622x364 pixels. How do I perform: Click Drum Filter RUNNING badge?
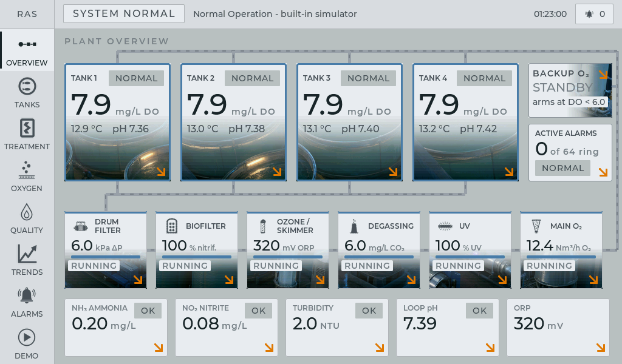pyautogui.click(x=94, y=266)
